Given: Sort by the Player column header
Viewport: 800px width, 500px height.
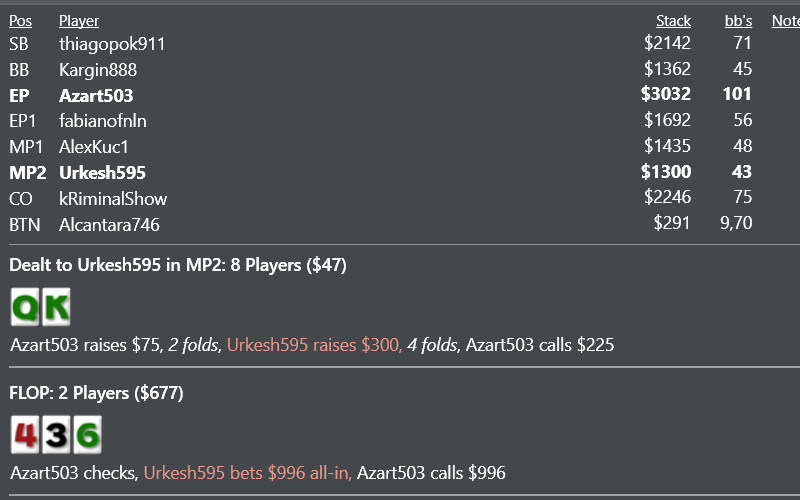Looking at the screenshot, I should coord(79,21).
